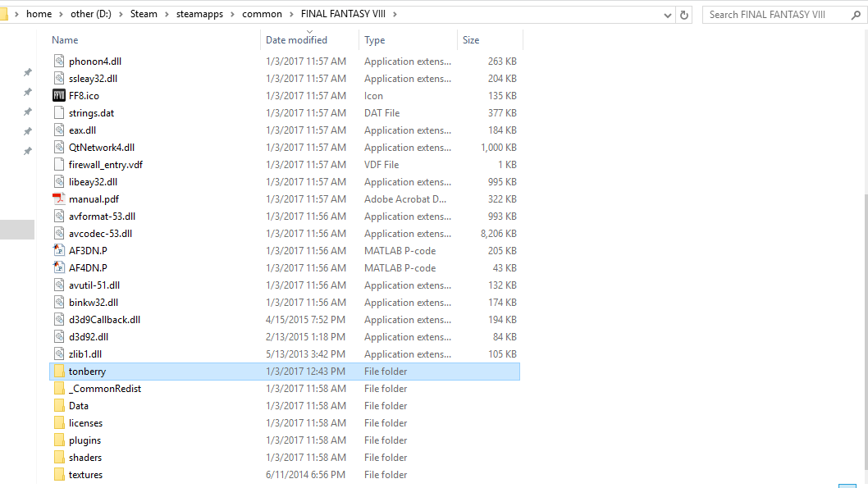Click the VDF File type cell
868x488 pixels.
tap(381, 165)
